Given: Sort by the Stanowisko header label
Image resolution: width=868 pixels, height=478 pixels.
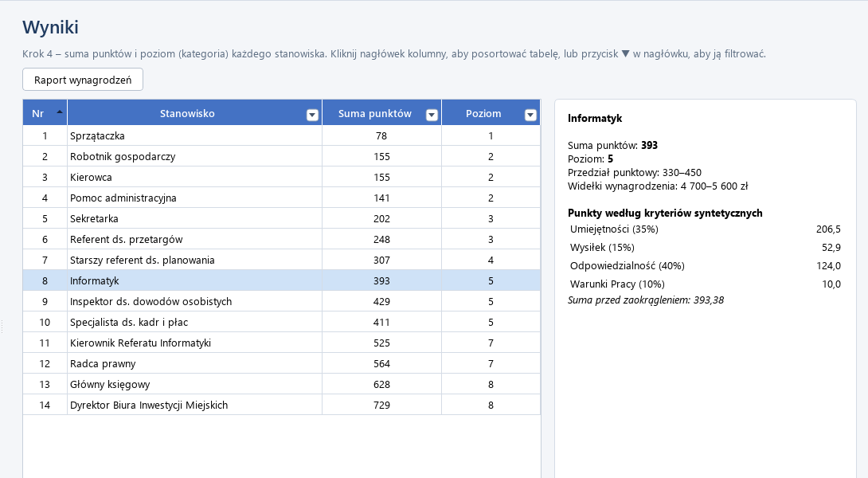Looking at the screenshot, I should coord(187,114).
